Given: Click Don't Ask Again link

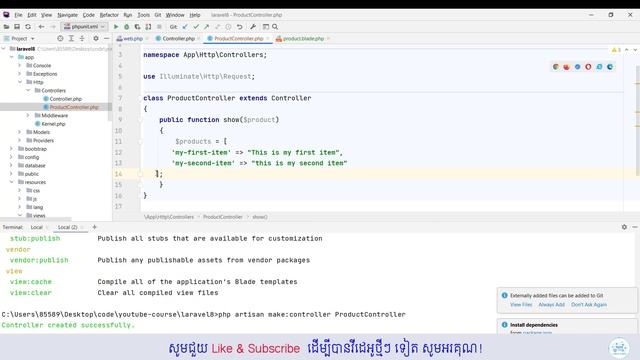Looking at the screenshot, I should [589, 304].
